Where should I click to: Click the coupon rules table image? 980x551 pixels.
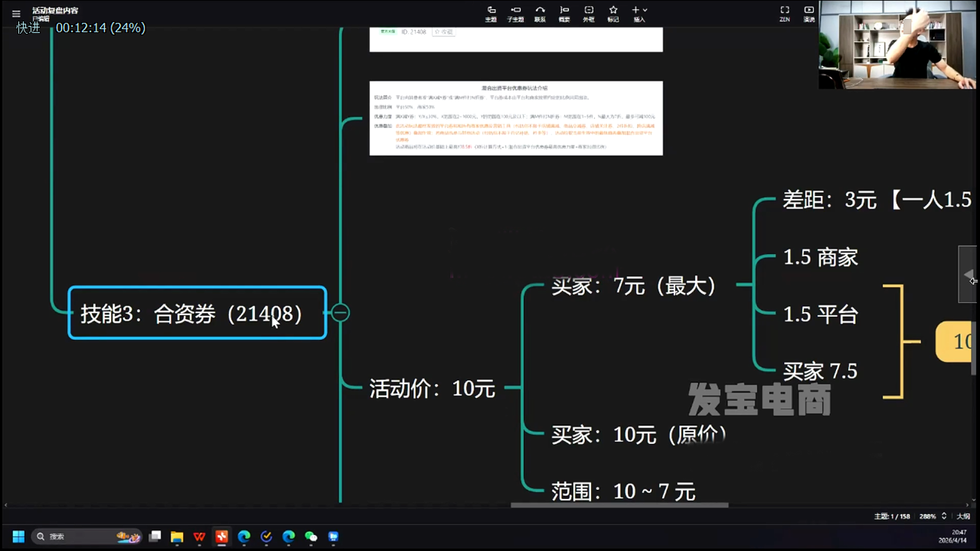(x=516, y=118)
